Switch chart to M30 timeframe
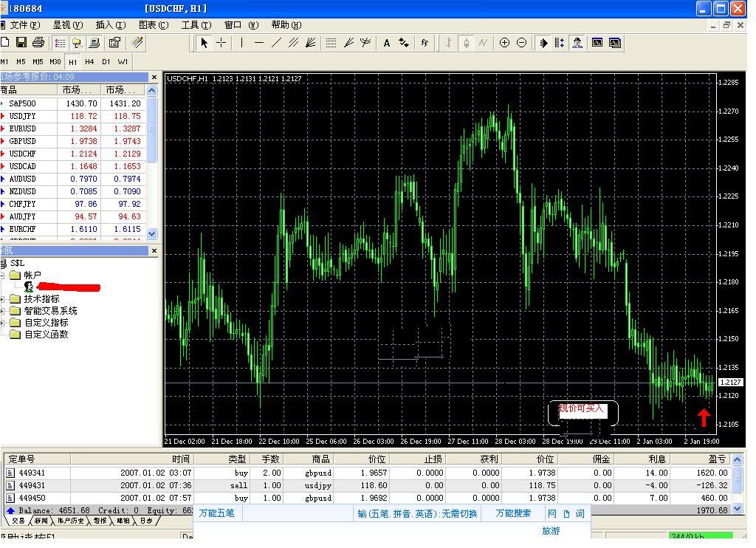The image size is (756, 548). 55,62
